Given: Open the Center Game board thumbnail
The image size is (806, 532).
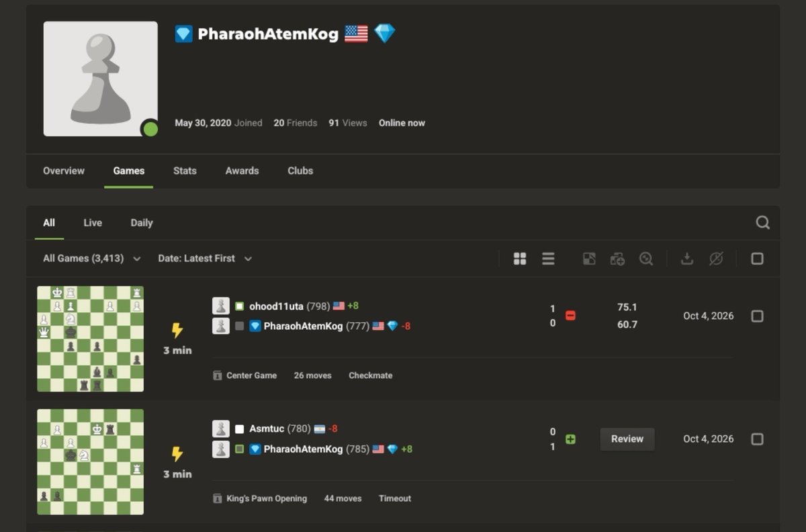Looking at the screenshot, I should 90,339.
